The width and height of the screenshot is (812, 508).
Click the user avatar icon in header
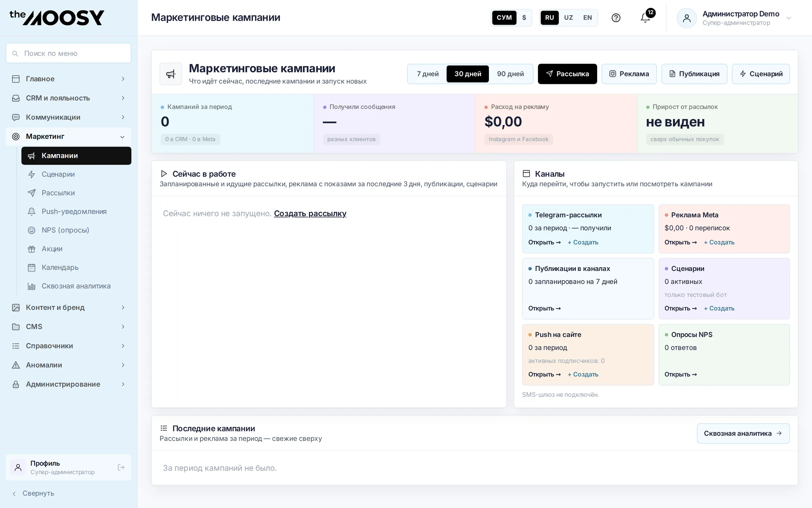click(x=686, y=18)
